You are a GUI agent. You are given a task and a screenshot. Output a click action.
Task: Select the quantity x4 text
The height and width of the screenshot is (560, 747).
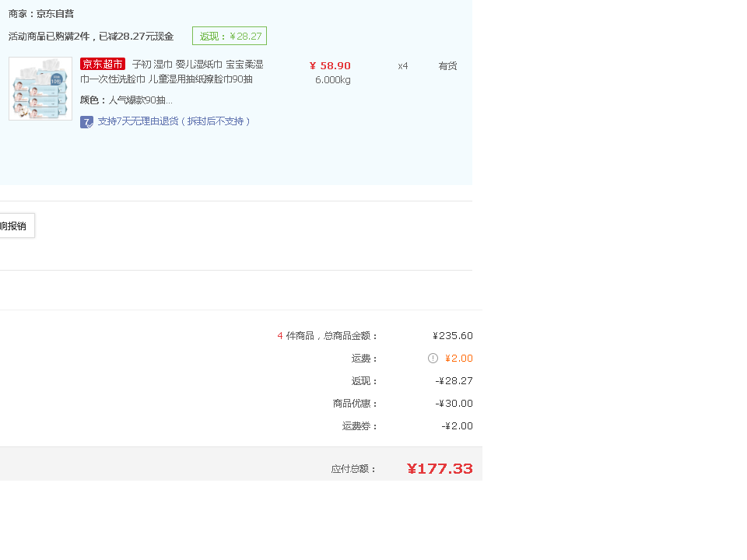point(403,66)
